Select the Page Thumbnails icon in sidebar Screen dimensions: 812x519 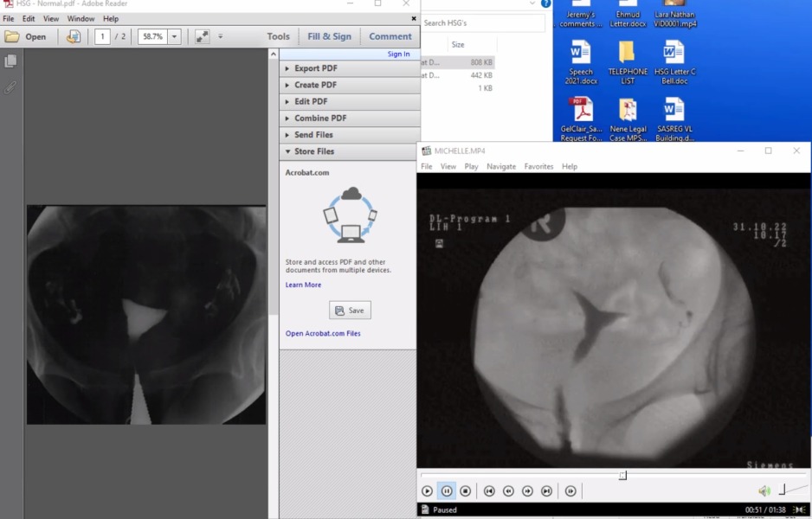tap(10, 61)
